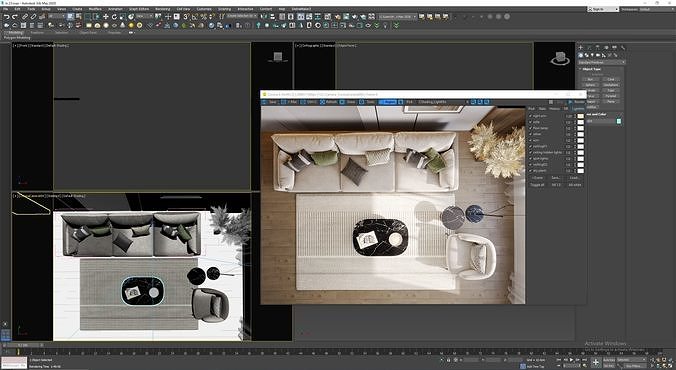Open the Graph Editors menu
This screenshot has height=370, width=676.
[x=139, y=9]
